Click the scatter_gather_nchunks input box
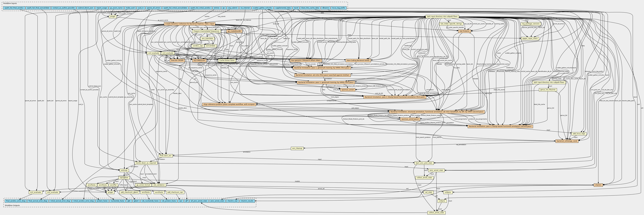The height and width of the screenshot is (215, 644). coord(263,8)
